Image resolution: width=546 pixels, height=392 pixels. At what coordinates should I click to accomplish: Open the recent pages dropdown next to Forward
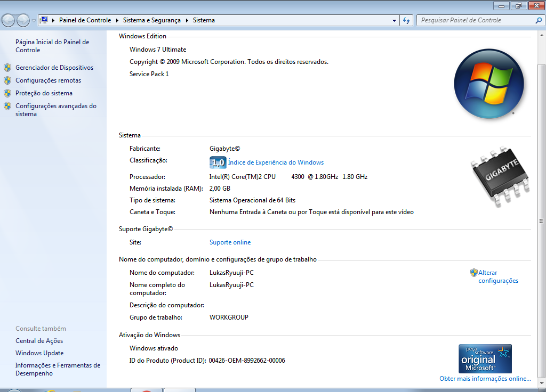(x=34, y=21)
